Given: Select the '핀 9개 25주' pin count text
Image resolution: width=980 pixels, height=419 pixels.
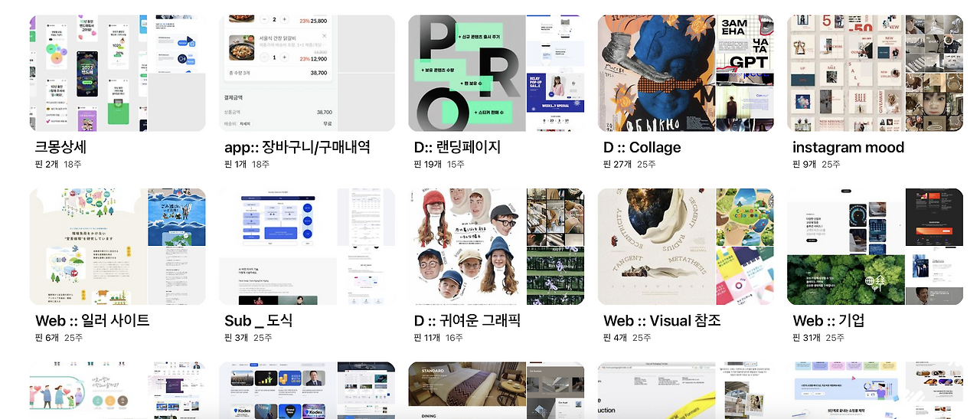Looking at the screenshot, I should click(816, 164).
